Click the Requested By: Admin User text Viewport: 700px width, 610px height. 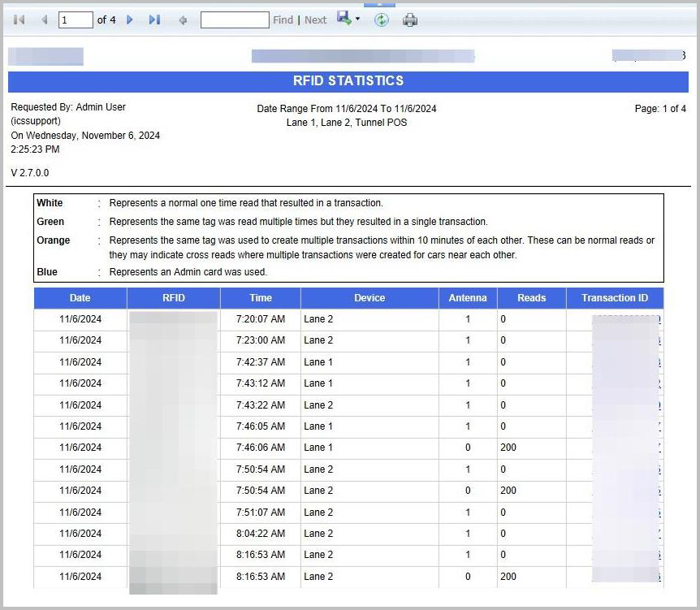coord(68,107)
